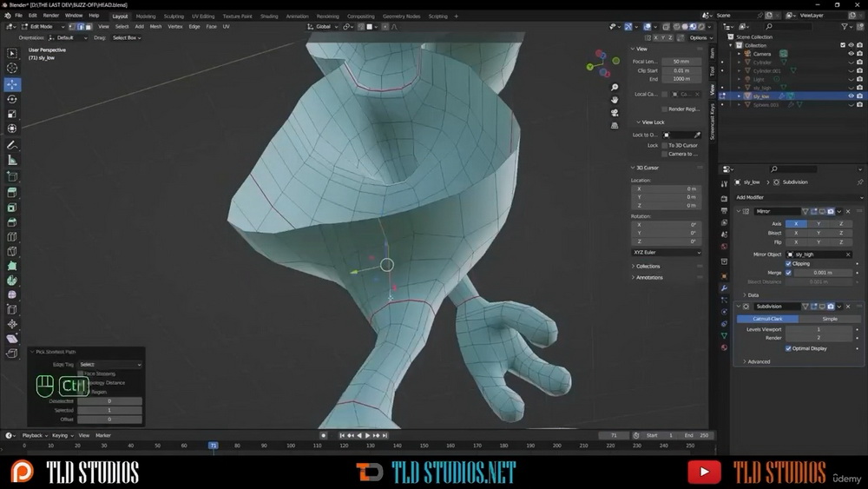Select the Select Box tool icon
Screen dimensions: 868x489
(x=11, y=53)
